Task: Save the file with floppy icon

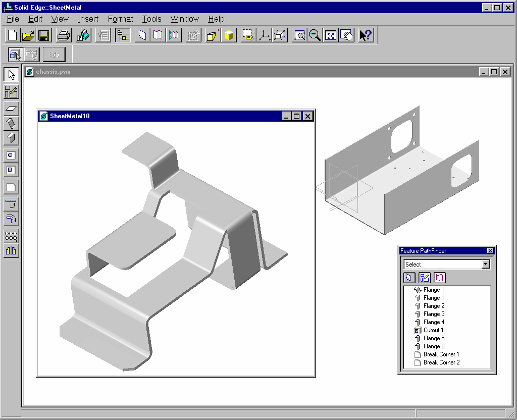Action: click(x=43, y=35)
